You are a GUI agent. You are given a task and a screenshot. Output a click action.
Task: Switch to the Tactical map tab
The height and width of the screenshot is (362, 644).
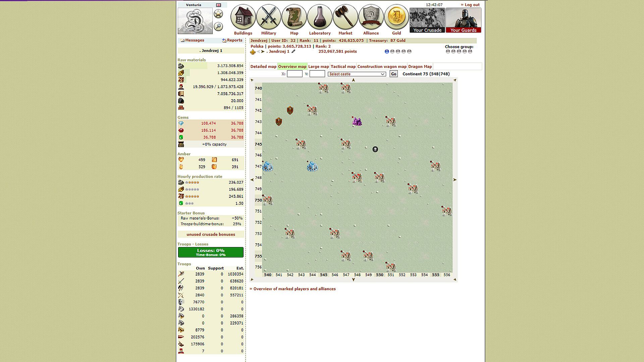pyautogui.click(x=343, y=67)
